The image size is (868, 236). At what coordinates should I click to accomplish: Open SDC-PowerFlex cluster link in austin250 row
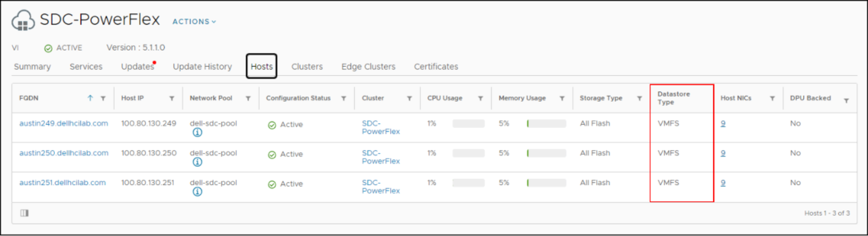click(x=381, y=157)
